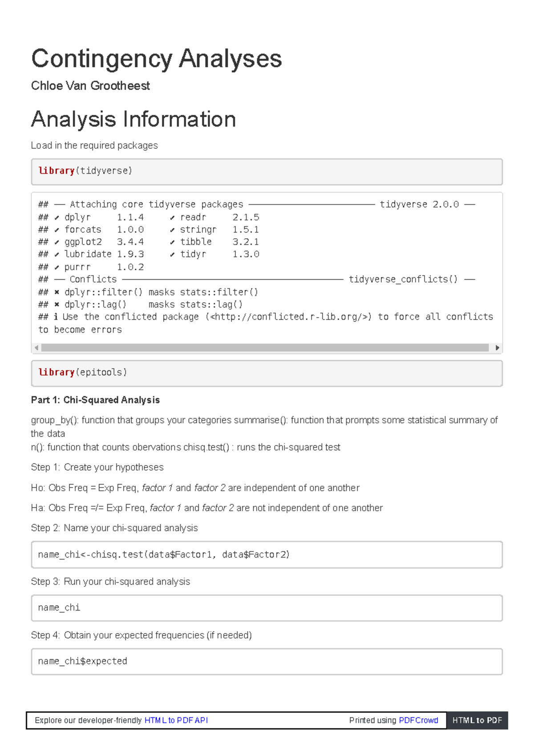Image resolution: width=534 pixels, height=756 pixels.
Task: Click the Contingency Analyses title
Action: coord(157,59)
